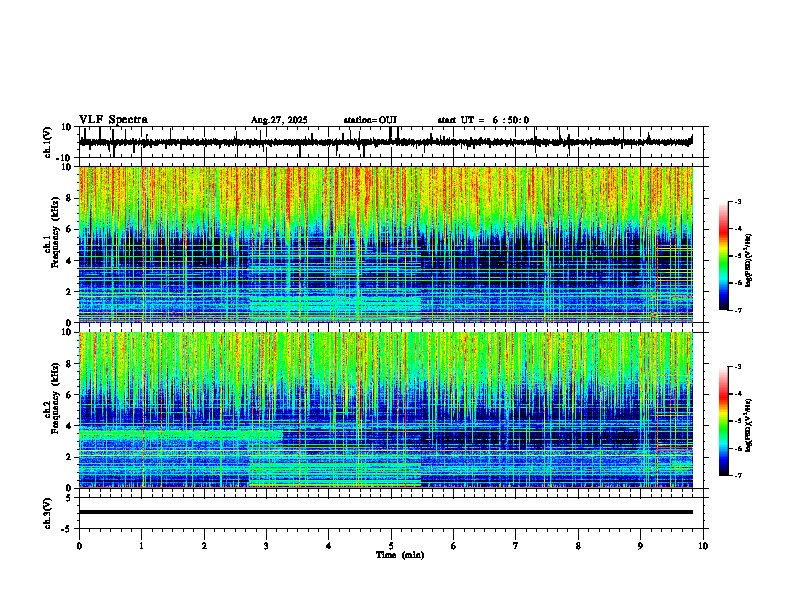Image resolution: width=792 pixels, height=612 pixels.
Task: Click ch.1 frequency tick label "4"
Action: tap(70, 261)
